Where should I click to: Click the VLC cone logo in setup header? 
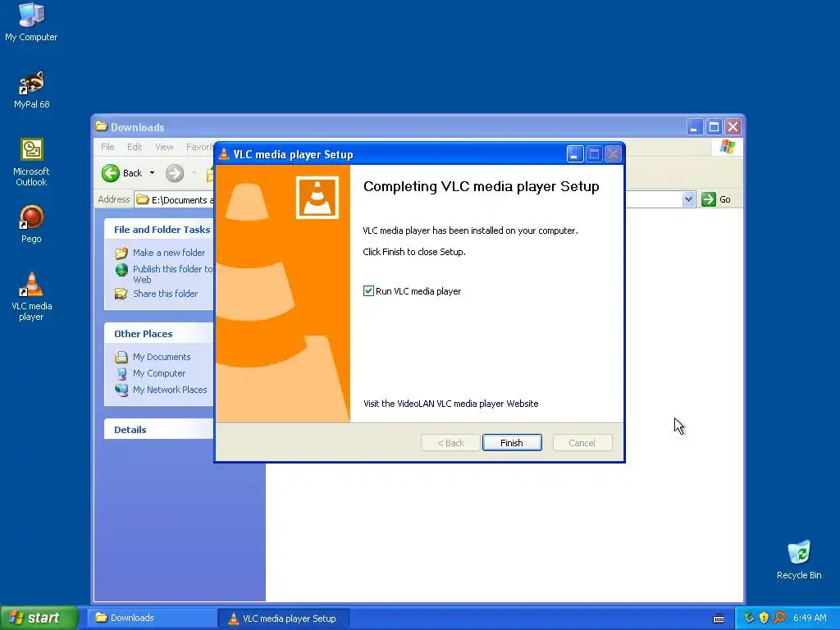pos(317,198)
